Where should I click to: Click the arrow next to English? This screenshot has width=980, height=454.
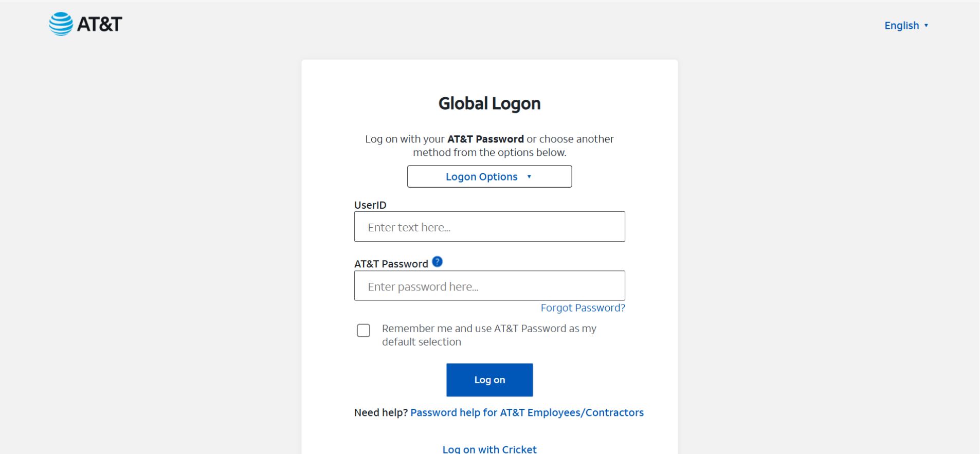click(x=927, y=25)
